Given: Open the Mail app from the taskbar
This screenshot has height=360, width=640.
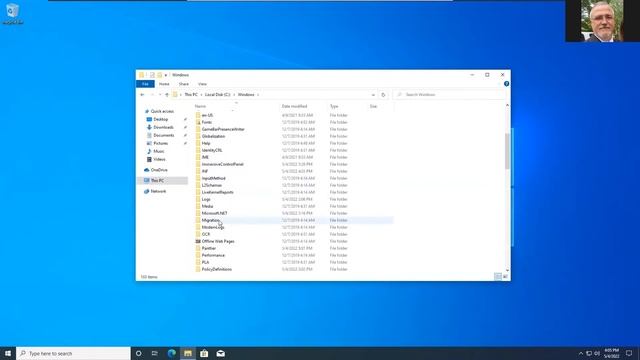Looking at the screenshot, I should [220, 353].
